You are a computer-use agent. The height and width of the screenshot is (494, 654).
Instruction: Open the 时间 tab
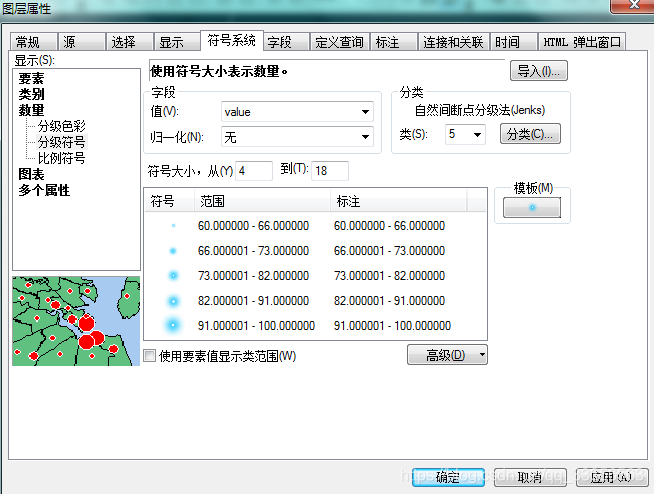(x=513, y=42)
